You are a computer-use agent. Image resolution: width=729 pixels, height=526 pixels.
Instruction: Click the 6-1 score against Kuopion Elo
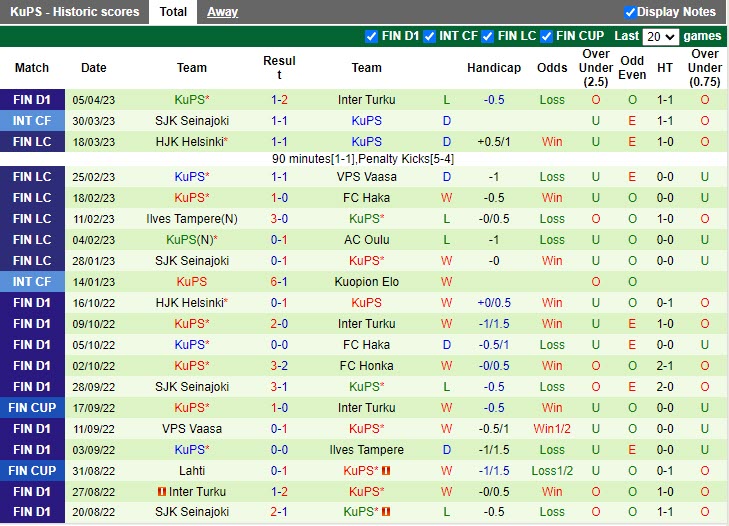point(279,282)
